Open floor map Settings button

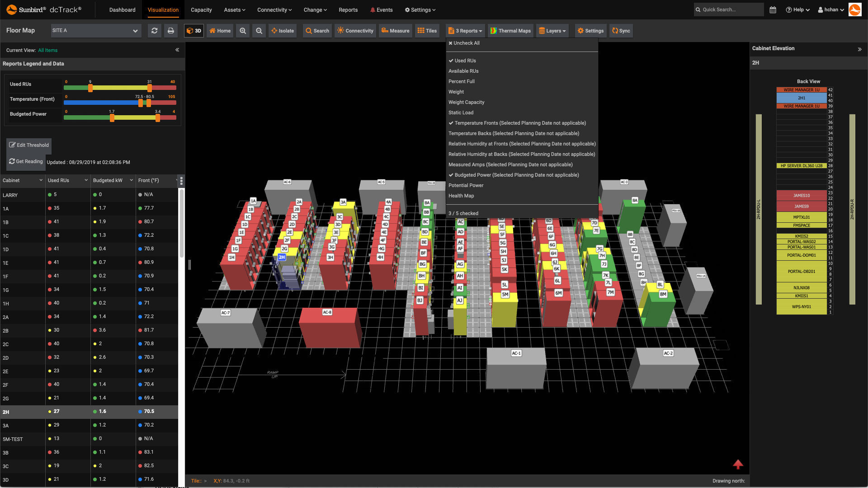click(x=590, y=31)
